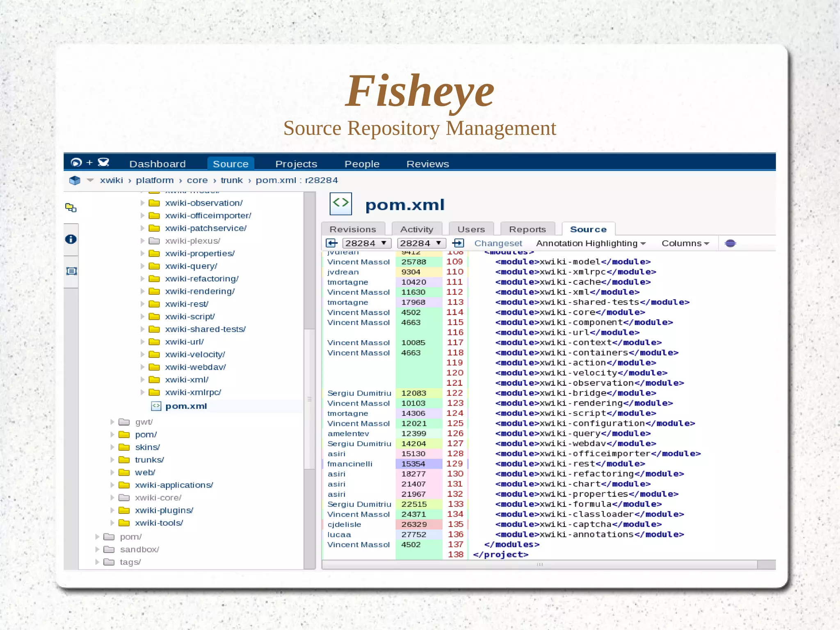The image size is (840, 630).
Task: Open the Columns dropdown
Action: (685, 243)
